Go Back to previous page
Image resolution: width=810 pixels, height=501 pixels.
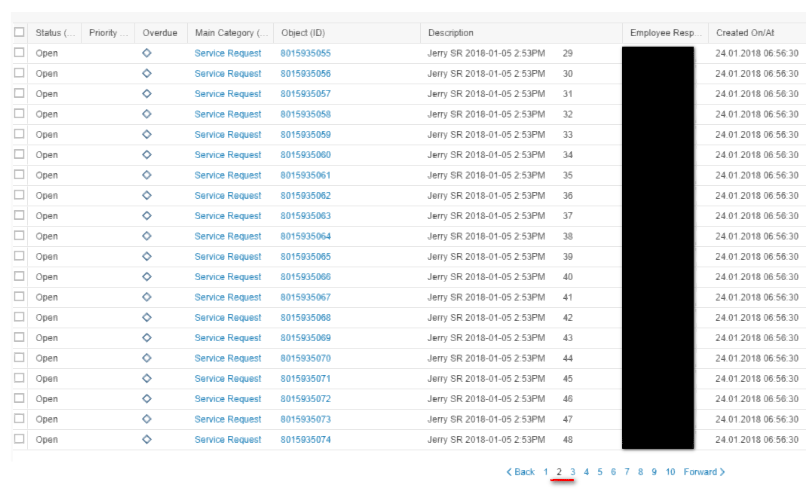(521, 472)
